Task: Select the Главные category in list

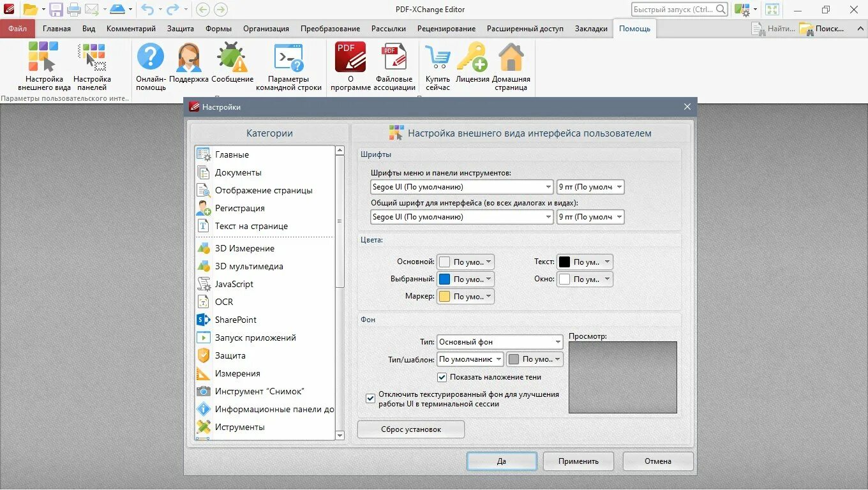Action: [x=264, y=154]
